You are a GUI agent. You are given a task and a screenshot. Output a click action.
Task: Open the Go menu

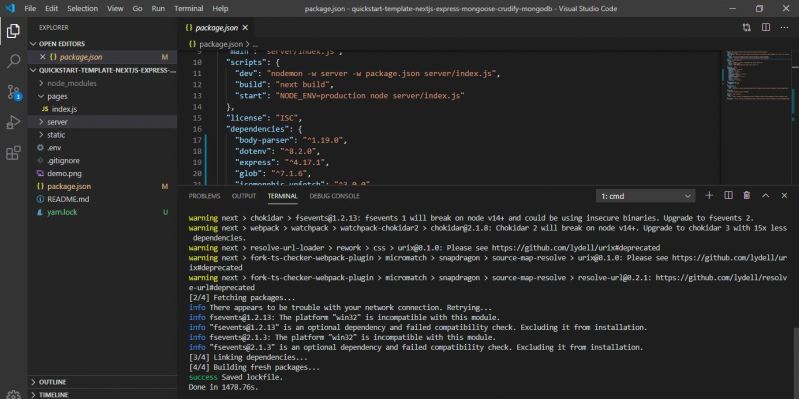137,9
